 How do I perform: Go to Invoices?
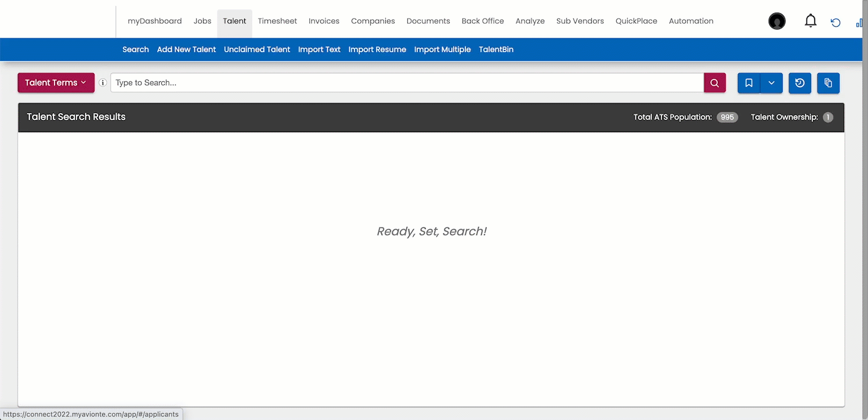(x=324, y=21)
